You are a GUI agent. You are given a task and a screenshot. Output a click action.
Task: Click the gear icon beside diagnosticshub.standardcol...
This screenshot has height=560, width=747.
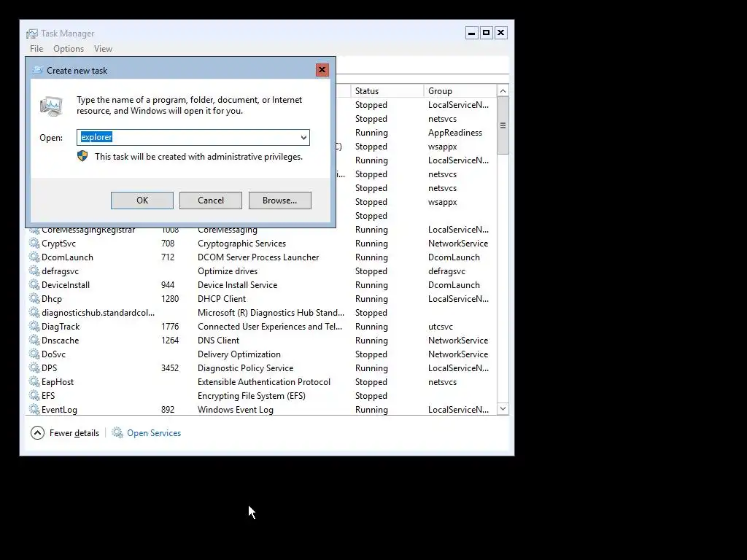[34, 312]
